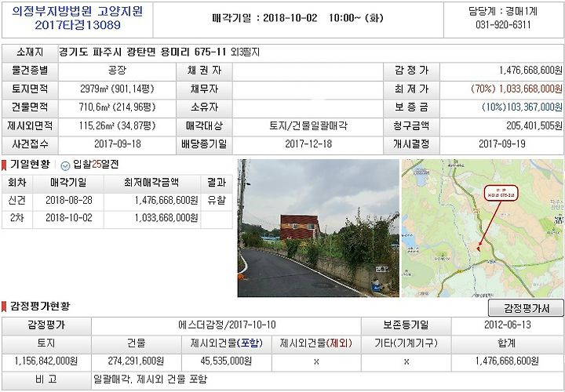Select the value 45,535,000원
Image resolution: width=565 pixels, height=392 pixels.
pos(226,361)
